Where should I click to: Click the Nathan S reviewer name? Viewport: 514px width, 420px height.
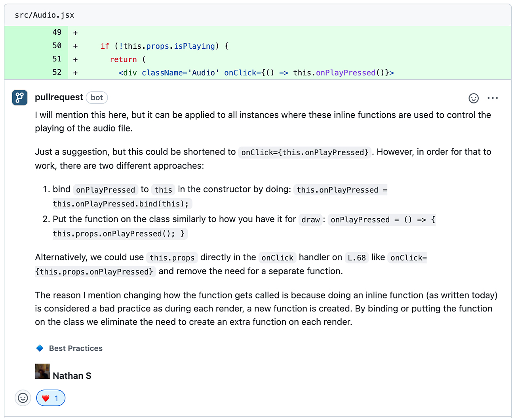72,376
